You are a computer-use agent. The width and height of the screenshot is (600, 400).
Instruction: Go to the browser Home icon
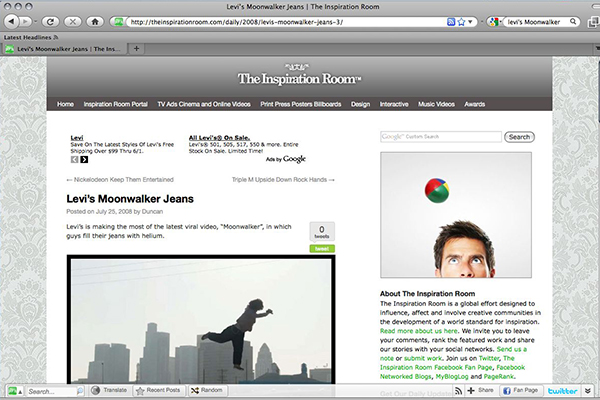pyautogui.click(x=95, y=22)
